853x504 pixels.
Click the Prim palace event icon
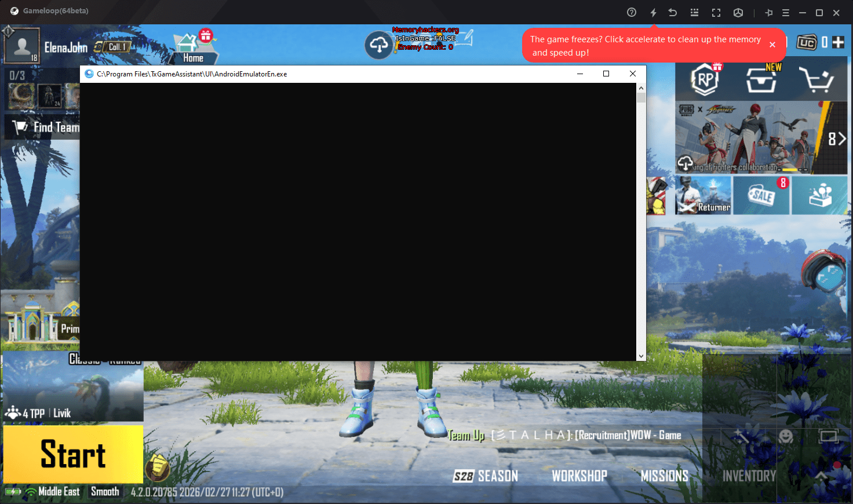(x=42, y=323)
